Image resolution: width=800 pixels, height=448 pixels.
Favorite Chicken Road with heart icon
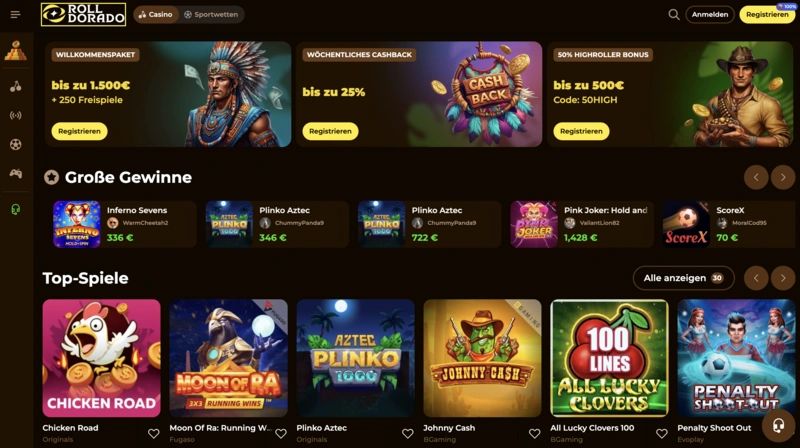point(154,434)
